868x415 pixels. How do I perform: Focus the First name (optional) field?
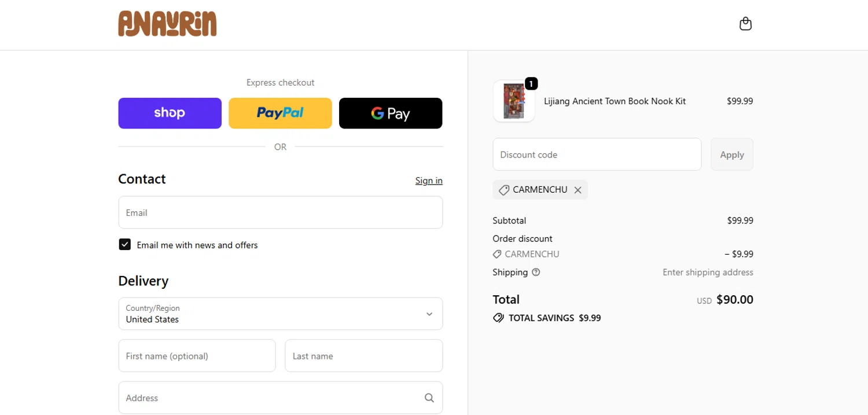(197, 355)
